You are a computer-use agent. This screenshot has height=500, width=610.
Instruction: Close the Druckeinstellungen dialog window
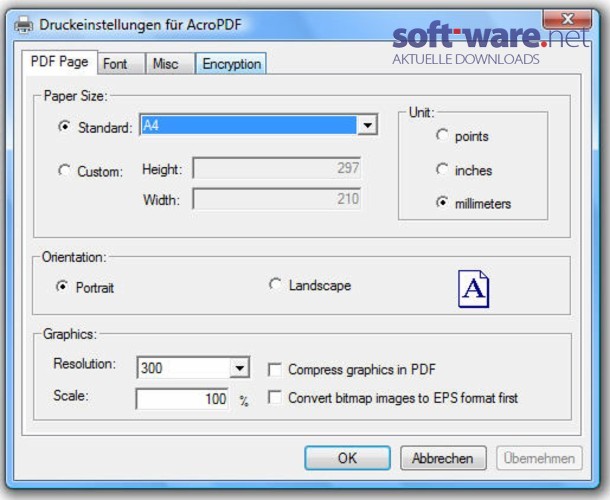(x=567, y=19)
